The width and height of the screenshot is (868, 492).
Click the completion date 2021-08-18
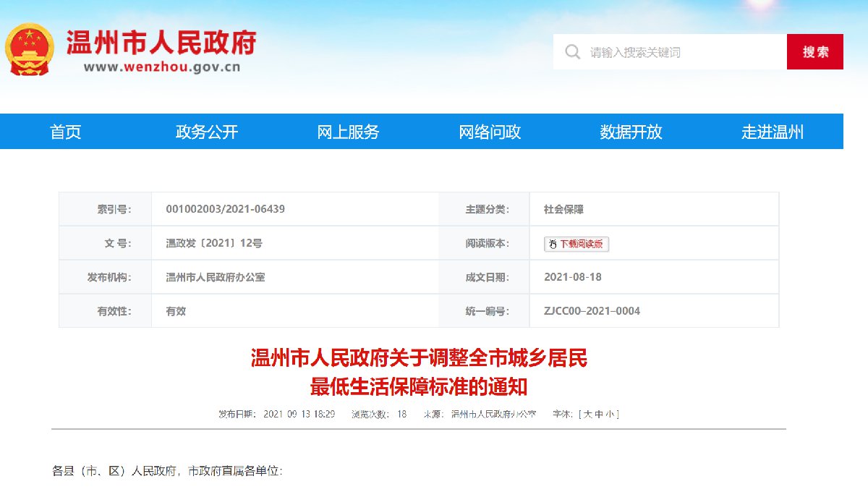click(x=573, y=277)
